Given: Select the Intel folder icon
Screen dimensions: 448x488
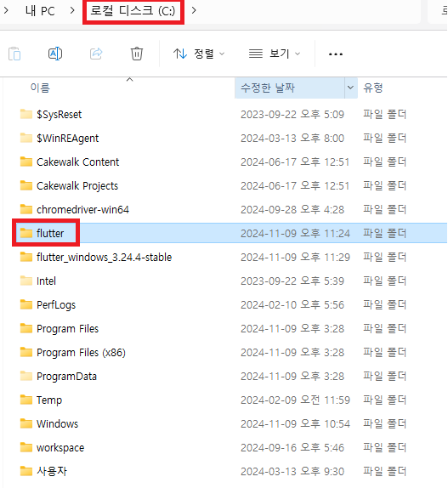Looking at the screenshot, I should point(26,281).
